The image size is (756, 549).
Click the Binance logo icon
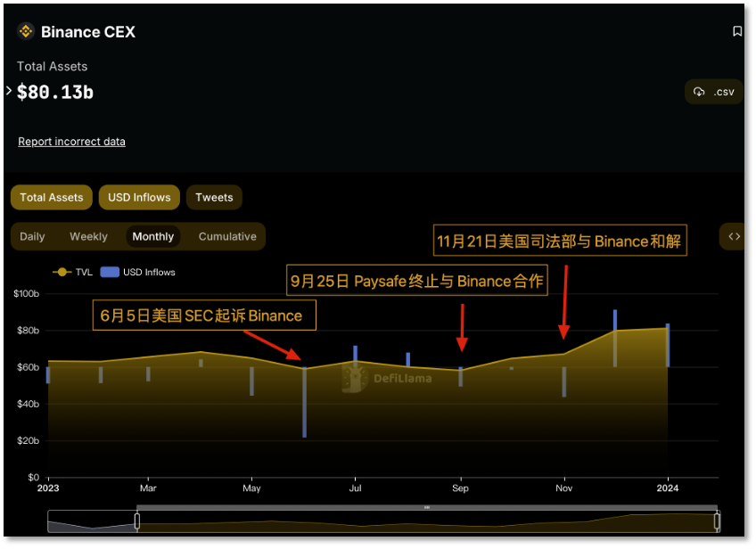tap(25, 31)
